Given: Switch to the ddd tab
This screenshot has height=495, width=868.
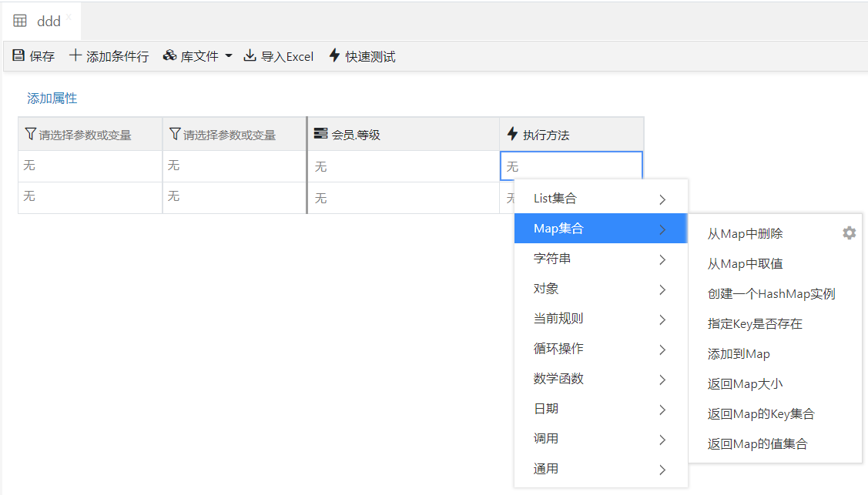Looking at the screenshot, I should pyautogui.click(x=48, y=22).
